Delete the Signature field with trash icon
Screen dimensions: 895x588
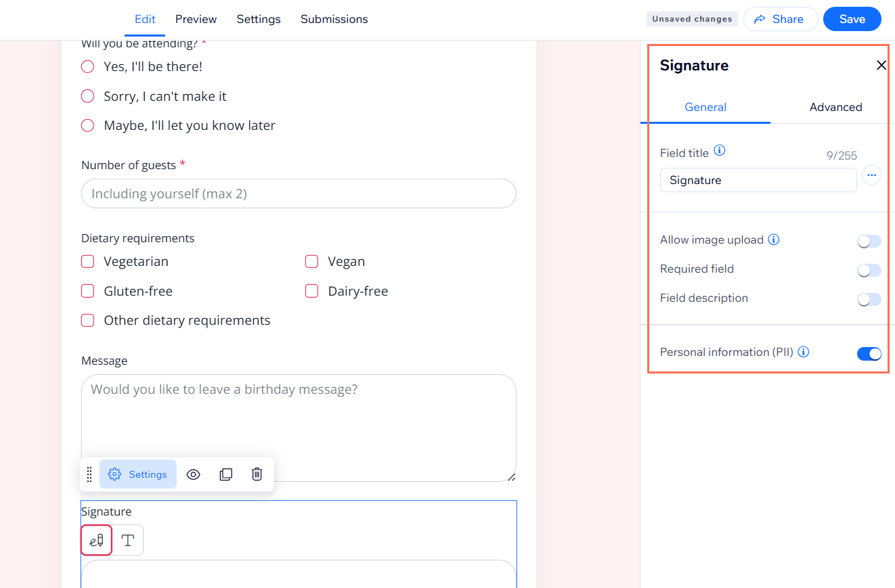tap(257, 474)
